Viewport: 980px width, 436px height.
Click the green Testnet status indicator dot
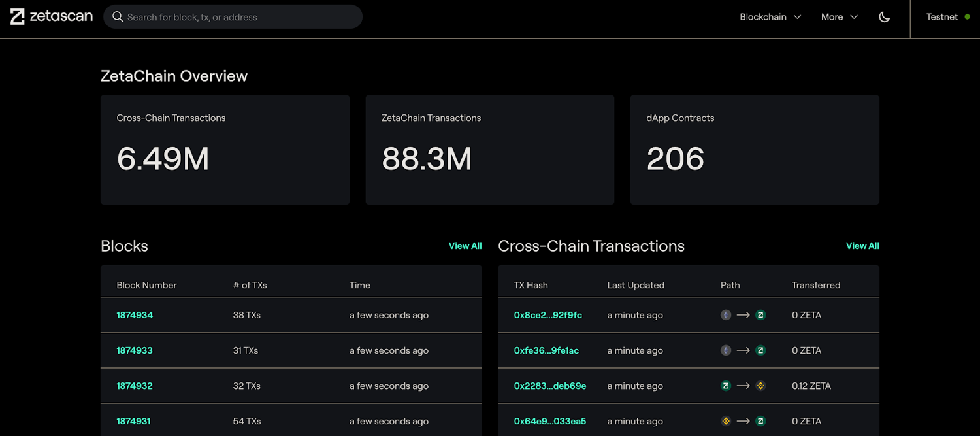(x=968, y=16)
